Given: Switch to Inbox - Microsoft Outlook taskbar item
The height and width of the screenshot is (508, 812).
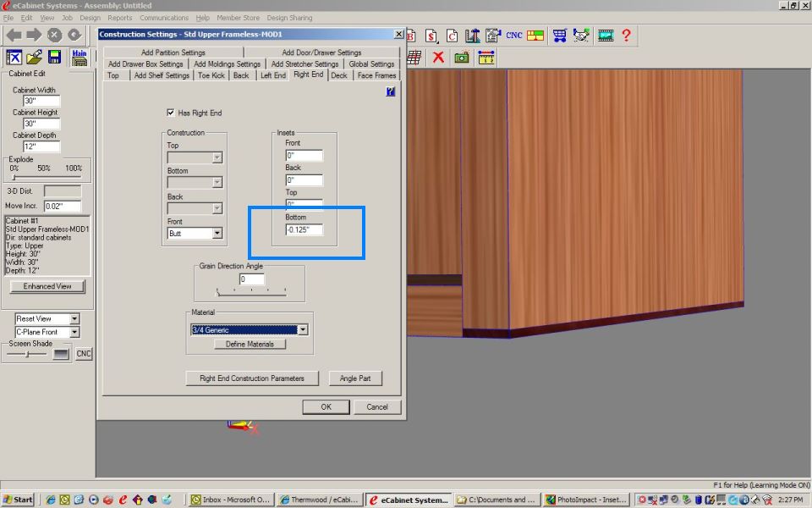Looking at the screenshot, I should click(x=231, y=500).
